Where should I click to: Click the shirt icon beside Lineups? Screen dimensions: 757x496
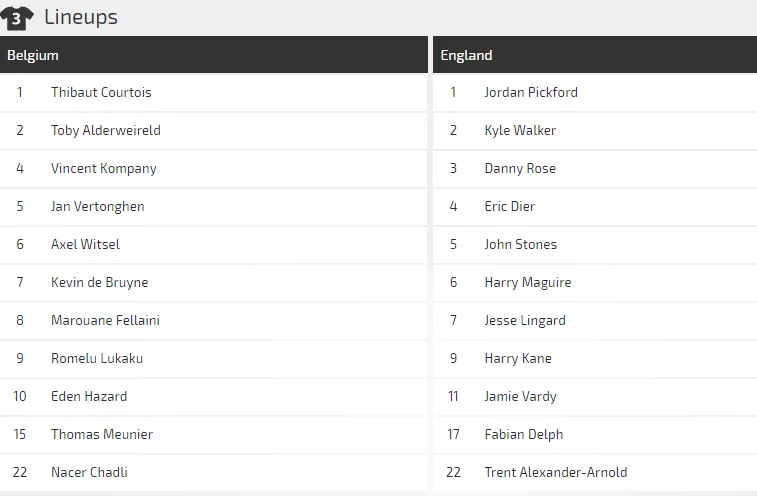[x=17, y=17]
